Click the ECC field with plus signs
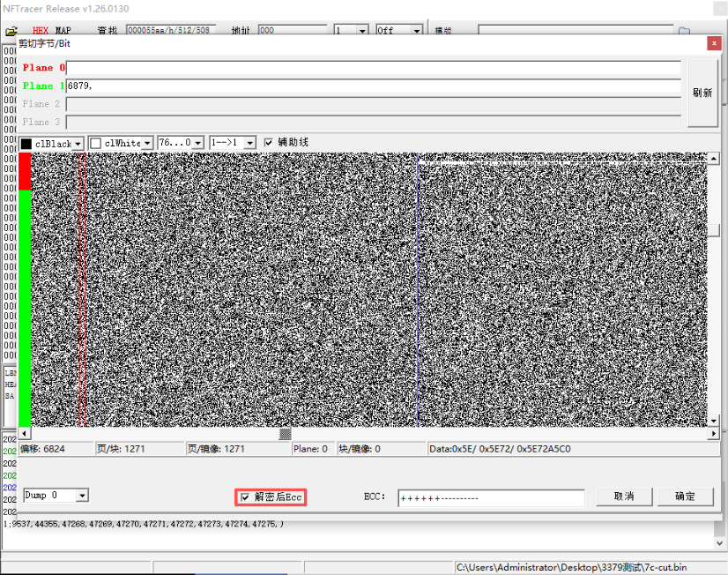The image size is (728, 575). [x=491, y=498]
